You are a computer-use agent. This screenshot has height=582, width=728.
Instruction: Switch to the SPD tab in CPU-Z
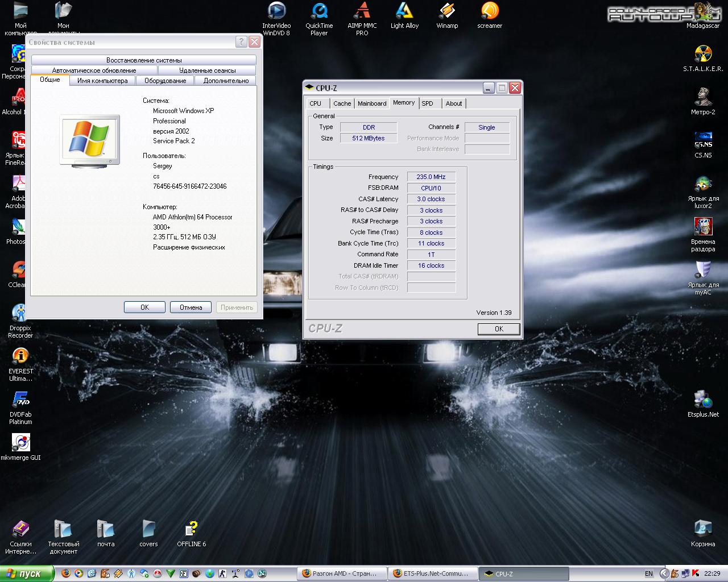point(428,103)
